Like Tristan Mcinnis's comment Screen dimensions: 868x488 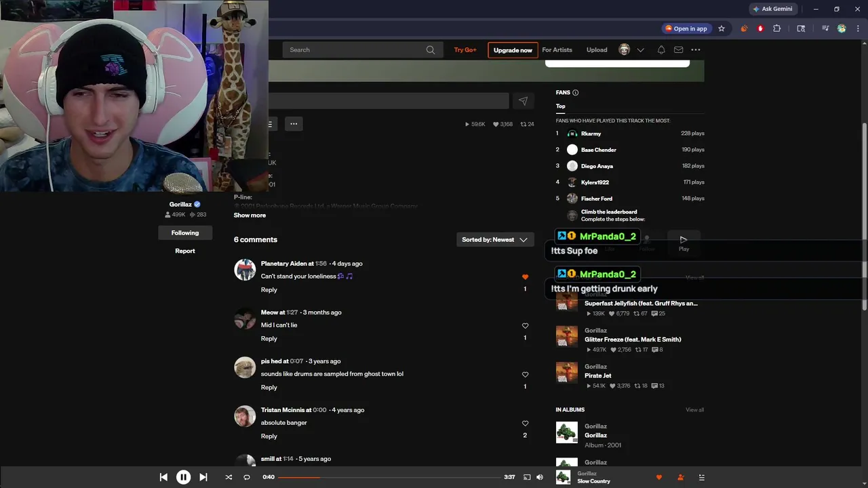[525, 424]
